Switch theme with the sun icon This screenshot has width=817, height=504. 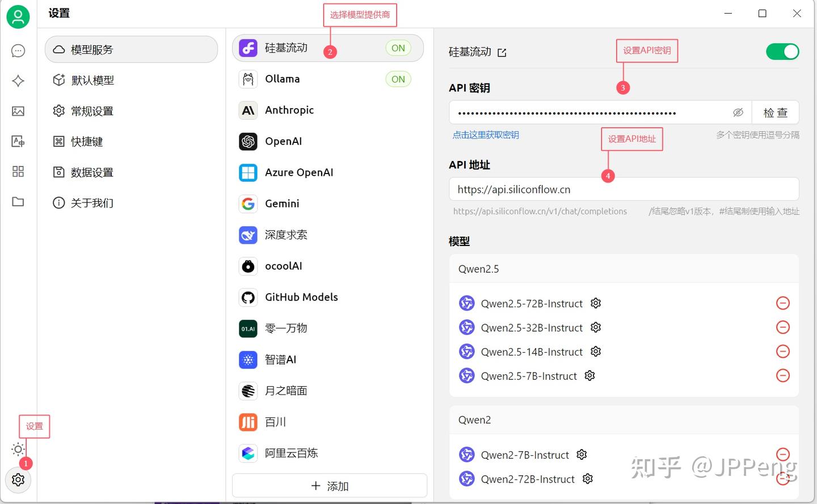pos(18,450)
